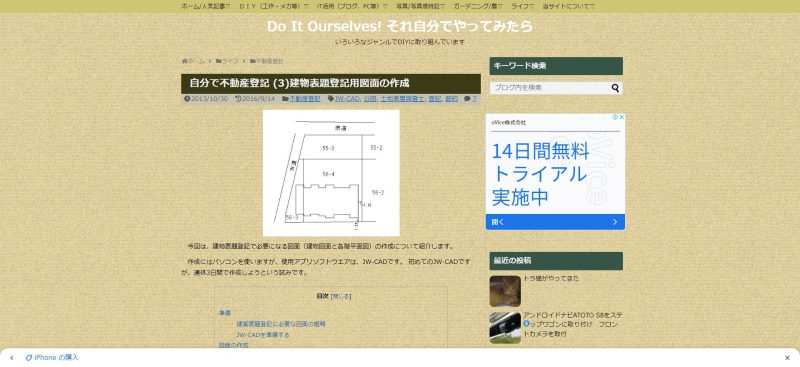Collapse the table of contents via 閉じる
The height and width of the screenshot is (367, 800).
tap(341, 296)
